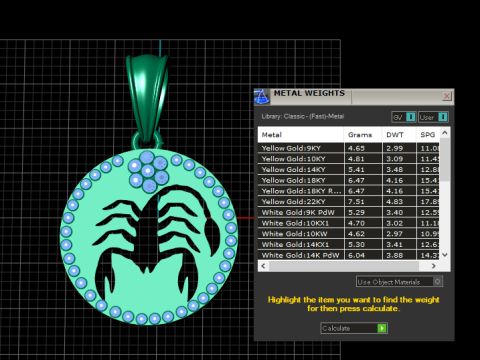The width and height of the screenshot is (480, 360).
Task: Select the Yellow Gold:9KY row
Action: pos(349,148)
